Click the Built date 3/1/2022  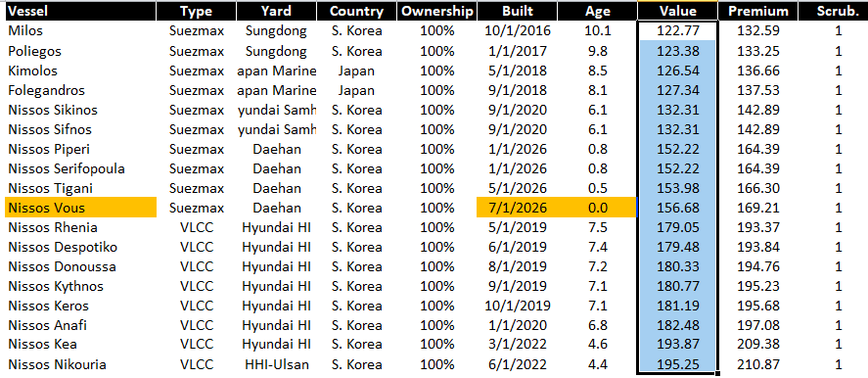tap(518, 344)
